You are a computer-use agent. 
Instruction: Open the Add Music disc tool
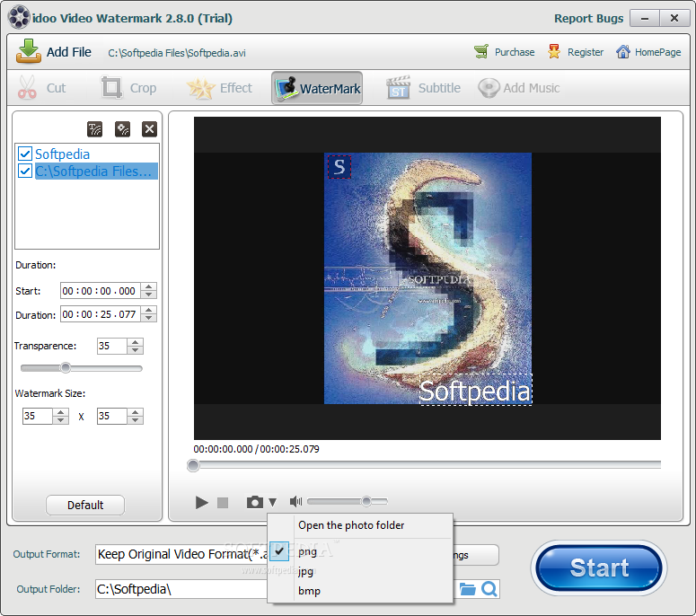point(489,87)
